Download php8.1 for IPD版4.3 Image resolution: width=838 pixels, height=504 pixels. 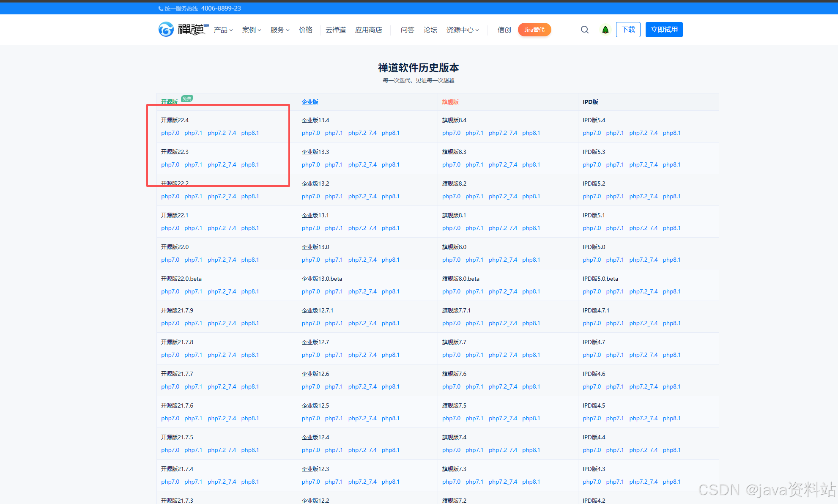672,482
